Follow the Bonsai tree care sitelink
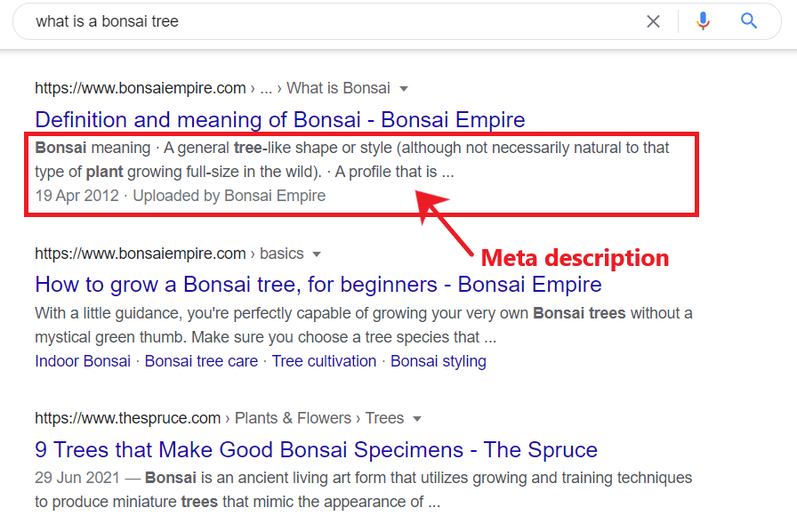The height and width of the screenshot is (532, 797). (201, 361)
